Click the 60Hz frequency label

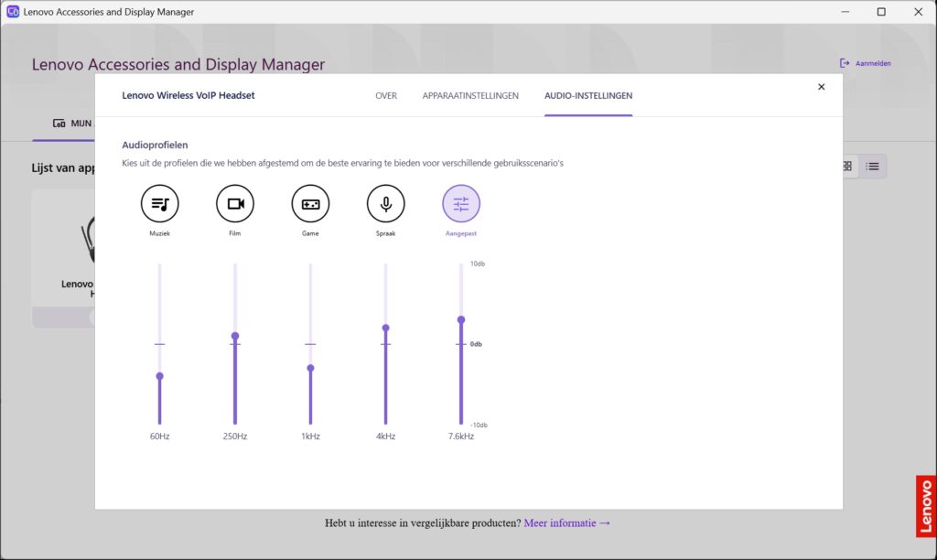159,436
